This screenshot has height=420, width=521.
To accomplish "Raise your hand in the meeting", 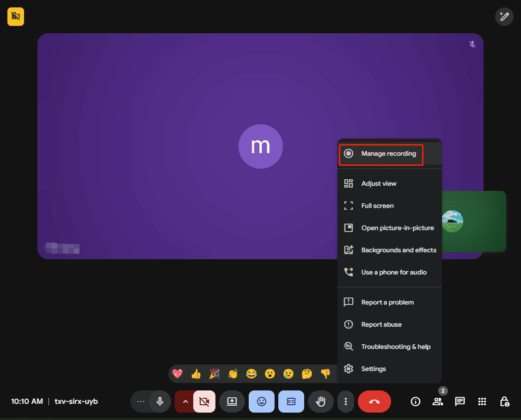I will pos(321,402).
